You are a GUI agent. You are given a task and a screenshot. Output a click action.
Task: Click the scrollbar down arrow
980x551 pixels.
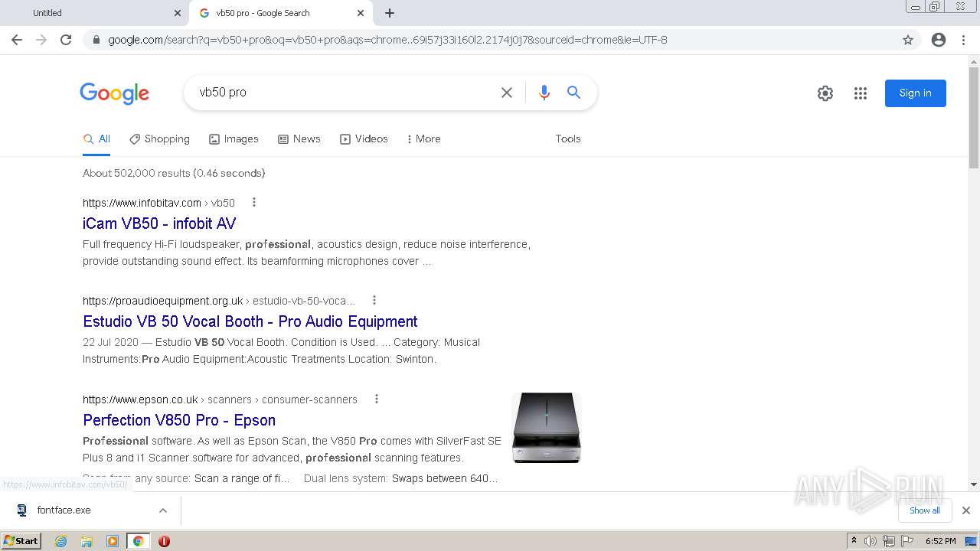(974, 484)
